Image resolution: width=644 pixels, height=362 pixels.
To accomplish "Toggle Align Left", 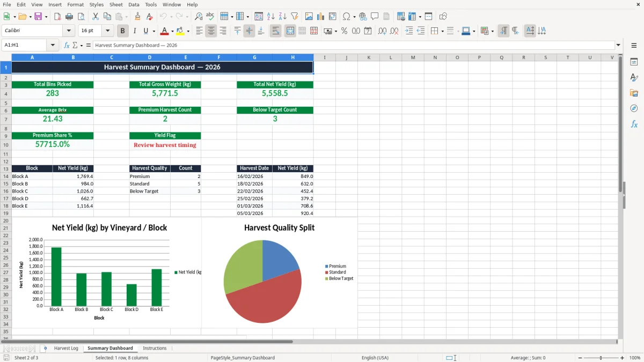I will (199, 31).
